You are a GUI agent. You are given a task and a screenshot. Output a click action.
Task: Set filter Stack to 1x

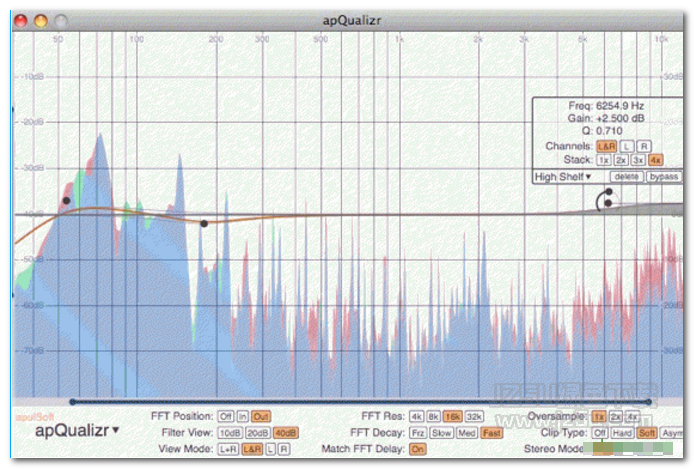(x=603, y=160)
